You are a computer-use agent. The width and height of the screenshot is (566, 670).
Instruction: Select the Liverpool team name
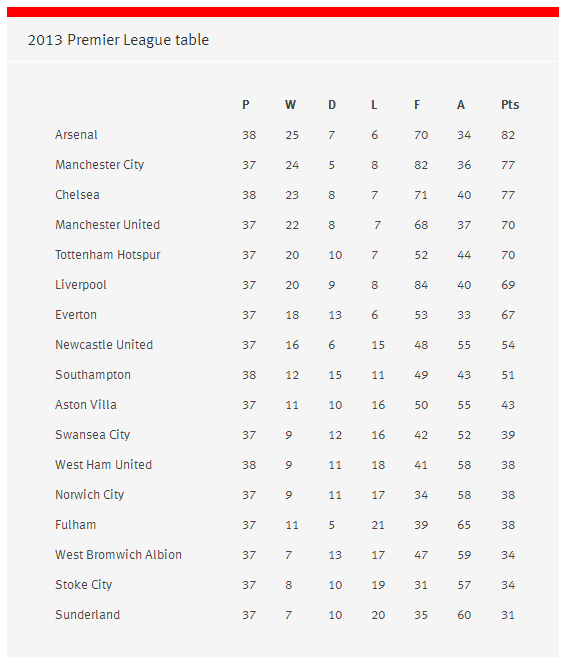(81, 285)
